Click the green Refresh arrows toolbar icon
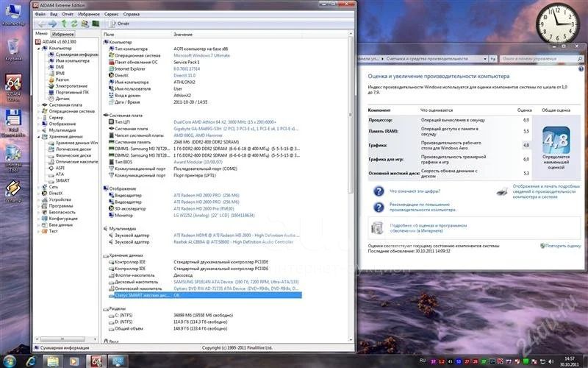588x368 pixels. (x=74, y=24)
